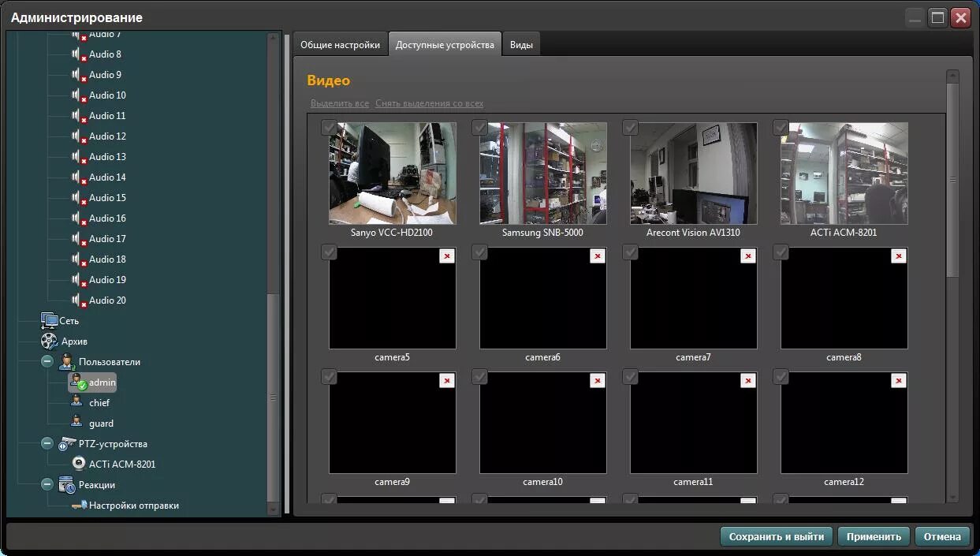Toggle the checkbox for Samsung SNB-5000
The image size is (980, 556).
click(x=479, y=127)
